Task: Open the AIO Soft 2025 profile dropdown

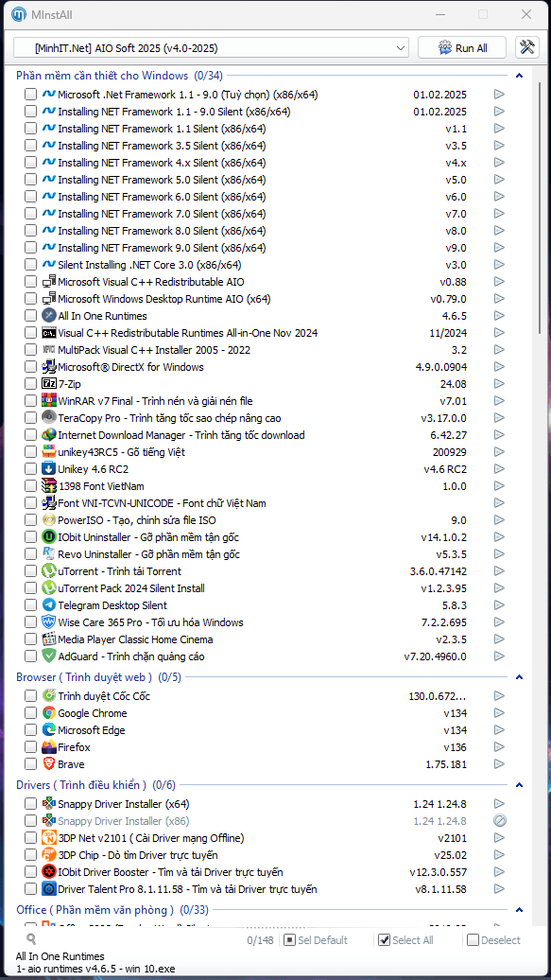Action: click(211, 48)
